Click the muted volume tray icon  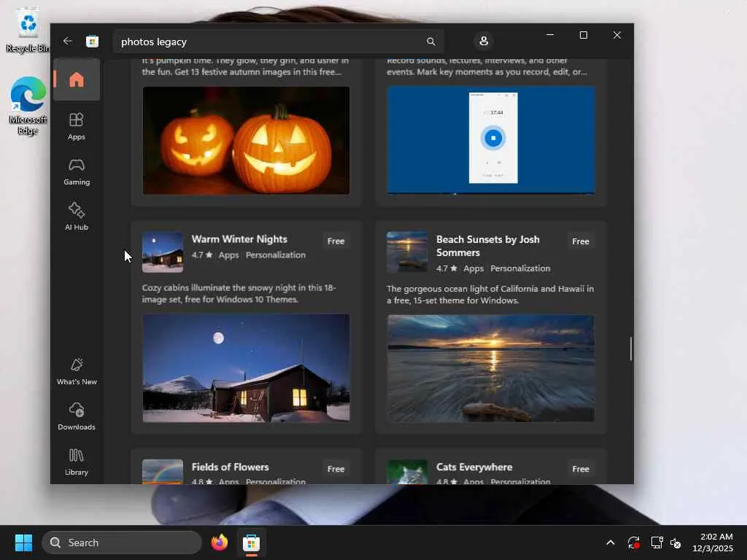(676, 542)
